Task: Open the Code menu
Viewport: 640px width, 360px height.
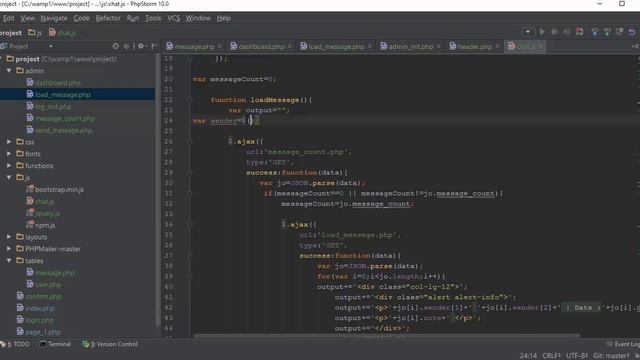Action: pos(81,18)
